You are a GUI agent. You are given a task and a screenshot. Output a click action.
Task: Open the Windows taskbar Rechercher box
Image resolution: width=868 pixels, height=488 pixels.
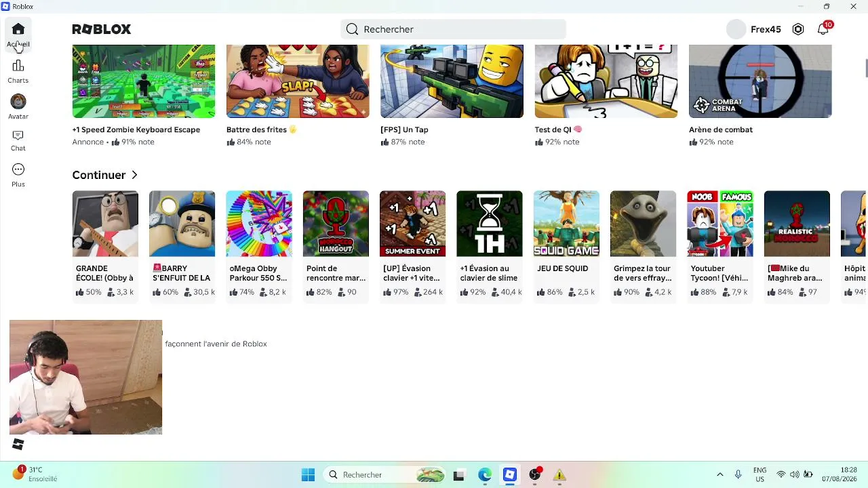pos(384,474)
